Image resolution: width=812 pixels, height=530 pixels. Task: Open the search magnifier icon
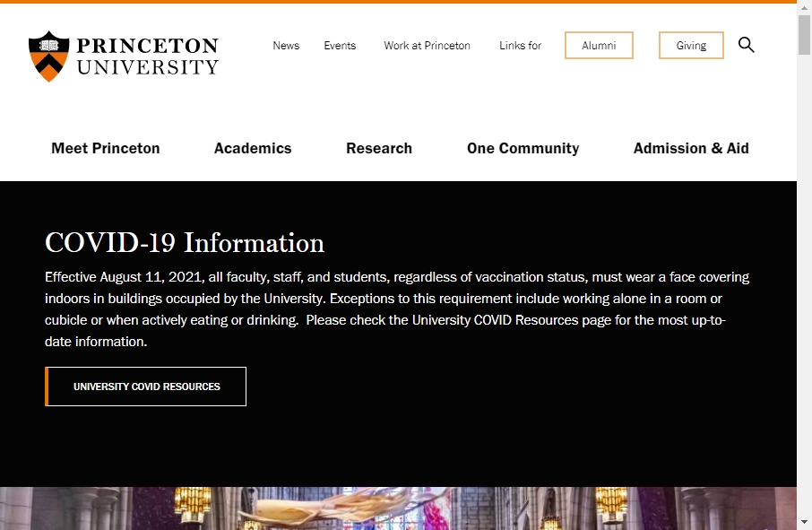tap(746, 45)
